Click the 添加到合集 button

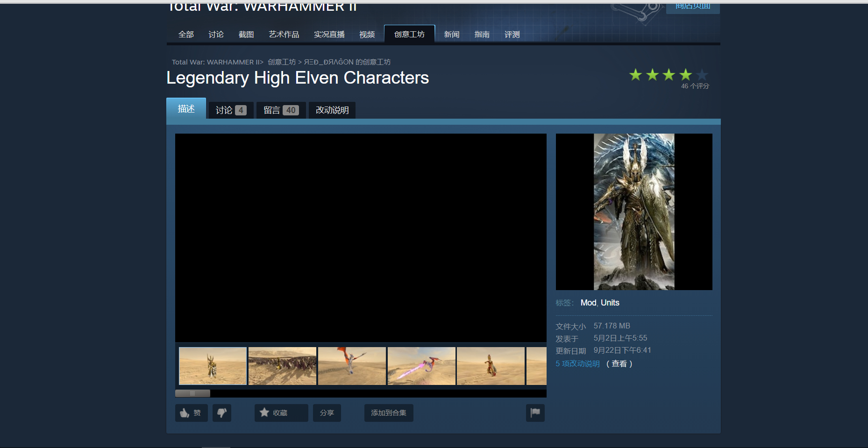click(389, 413)
